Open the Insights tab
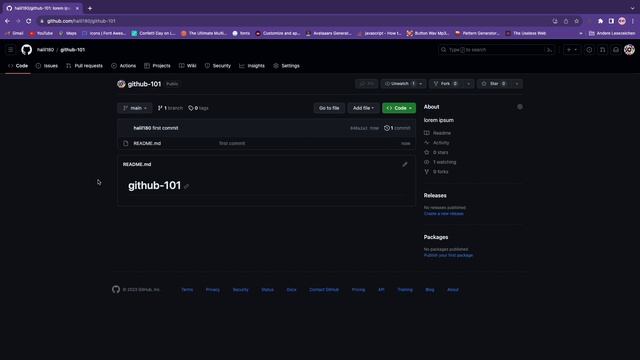640x360 pixels. 252,66
